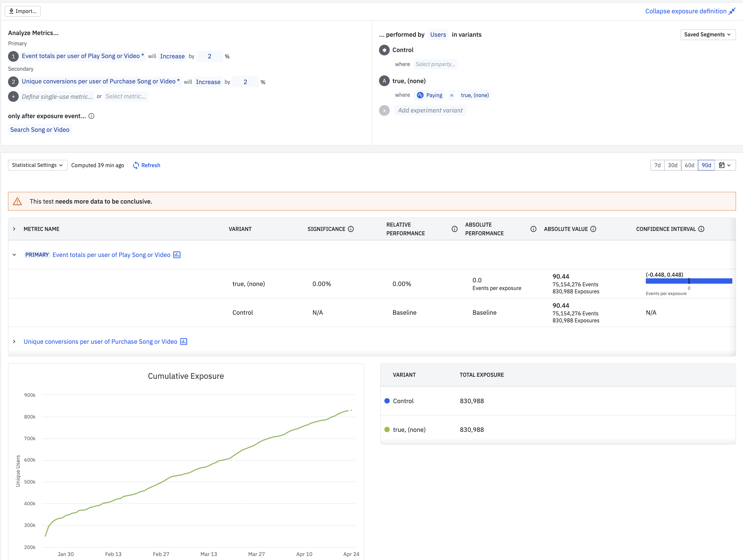Click the primary metric percent value field

click(x=210, y=56)
